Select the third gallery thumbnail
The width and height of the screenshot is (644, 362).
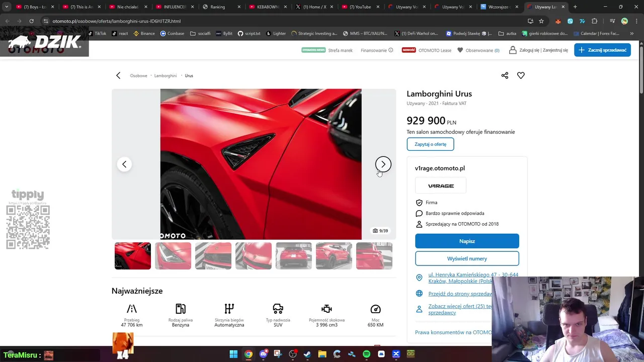click(213, 256)
